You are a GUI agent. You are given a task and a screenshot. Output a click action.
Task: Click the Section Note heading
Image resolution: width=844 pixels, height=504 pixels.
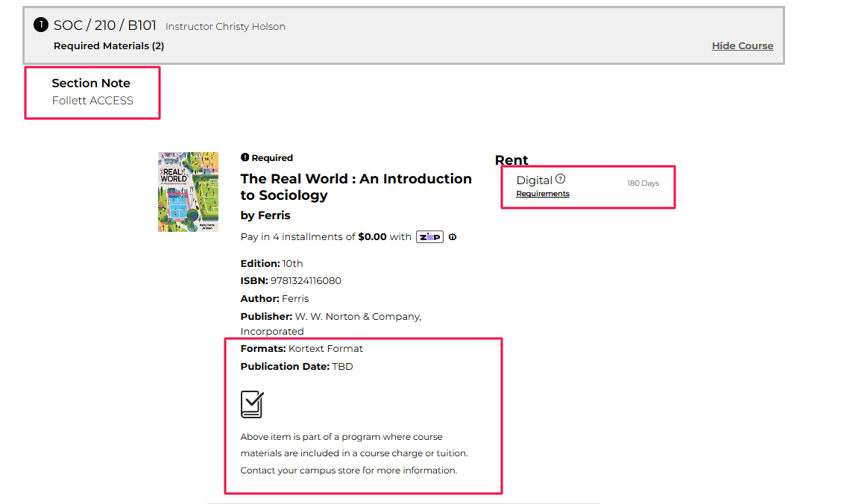pos(91,83)
